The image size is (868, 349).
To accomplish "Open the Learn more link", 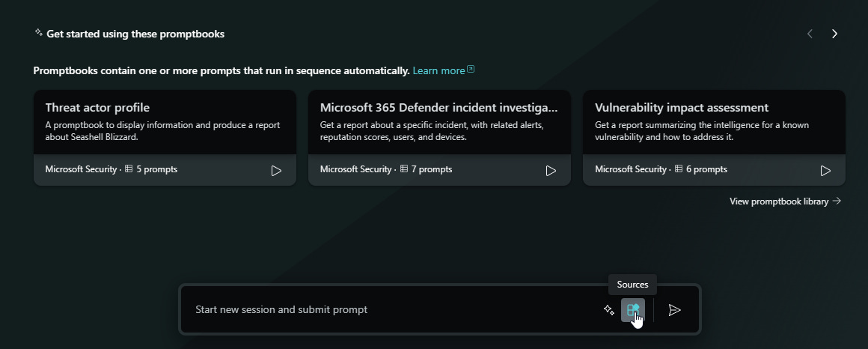I will point(444,70).
